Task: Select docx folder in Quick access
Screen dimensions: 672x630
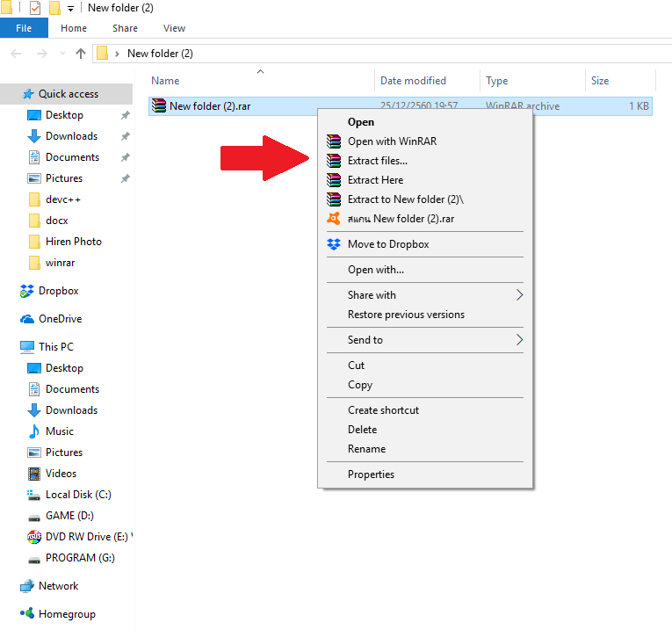Action: (x=57, y=221)
